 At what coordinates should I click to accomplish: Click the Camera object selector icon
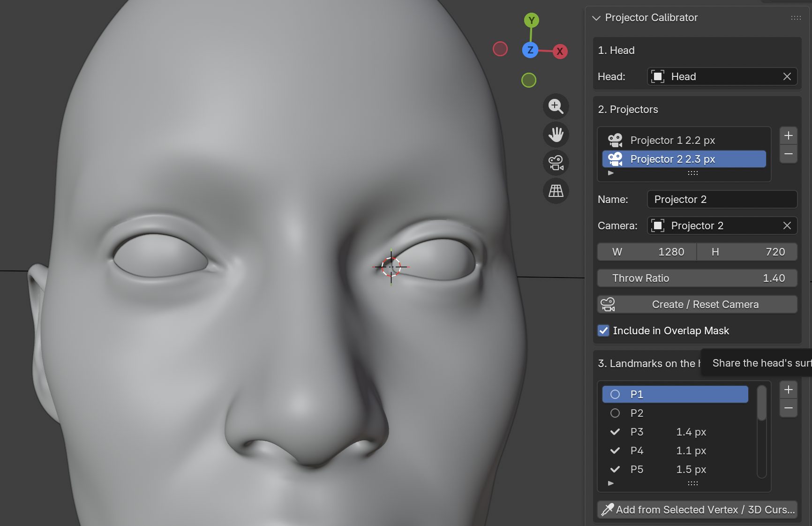coord(658,225)
